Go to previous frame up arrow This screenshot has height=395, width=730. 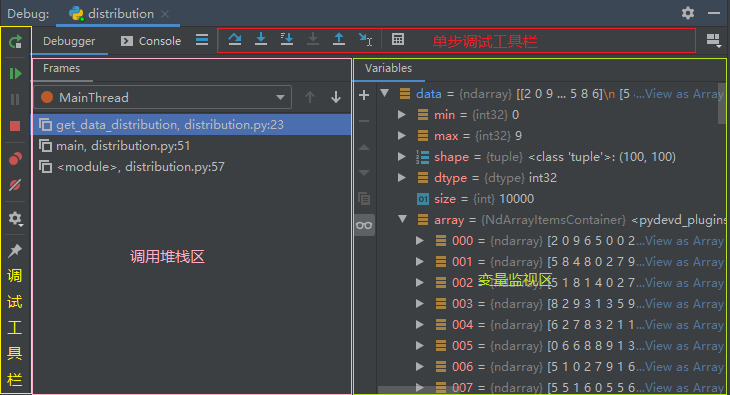pos(310,97)
